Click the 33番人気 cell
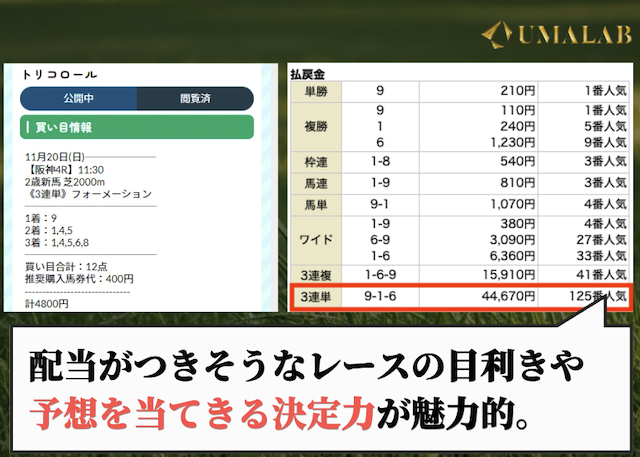Screen dimensions: 640x457 pyautogui.click(x=602, y=256)
